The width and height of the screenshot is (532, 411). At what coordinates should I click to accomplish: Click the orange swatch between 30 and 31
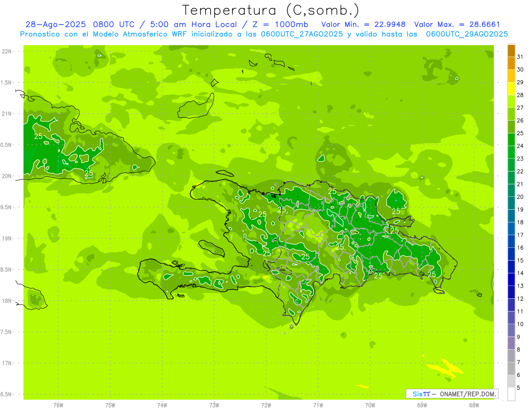511,63
